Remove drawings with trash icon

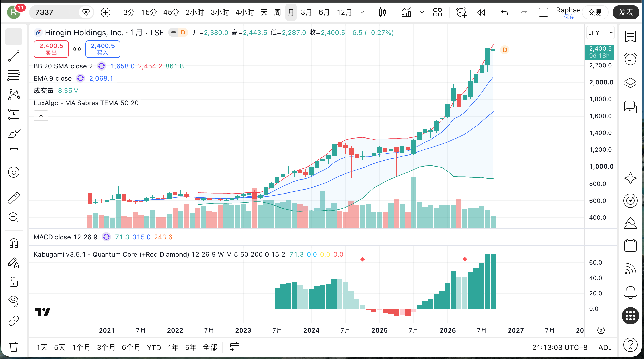coord(14,347)
